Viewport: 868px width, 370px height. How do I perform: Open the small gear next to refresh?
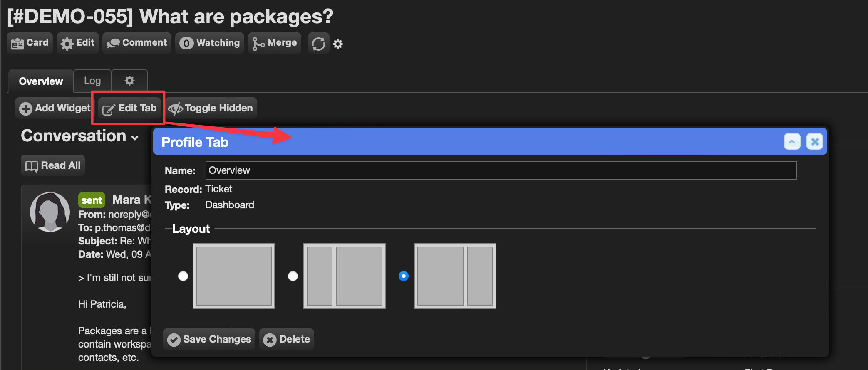click(338, 44)
